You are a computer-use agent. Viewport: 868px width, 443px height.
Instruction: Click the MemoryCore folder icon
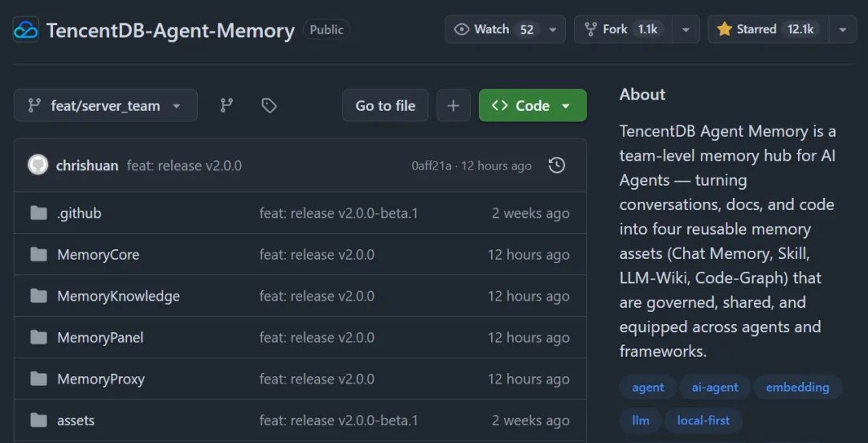(x=39, y=254)
